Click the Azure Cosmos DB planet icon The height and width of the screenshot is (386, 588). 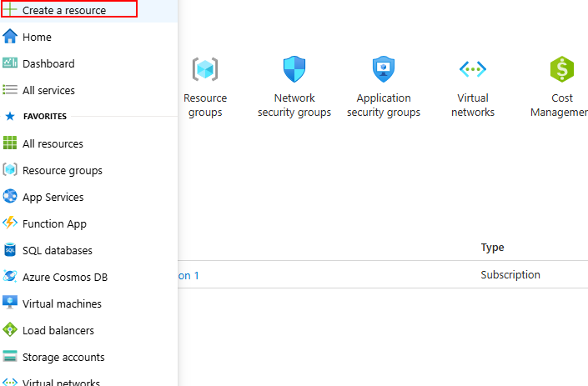(x=10, y=276)
